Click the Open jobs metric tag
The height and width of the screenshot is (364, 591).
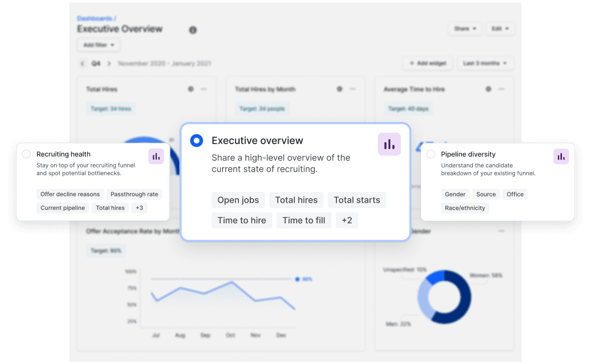pyautogui.click(x=238, y=200)
